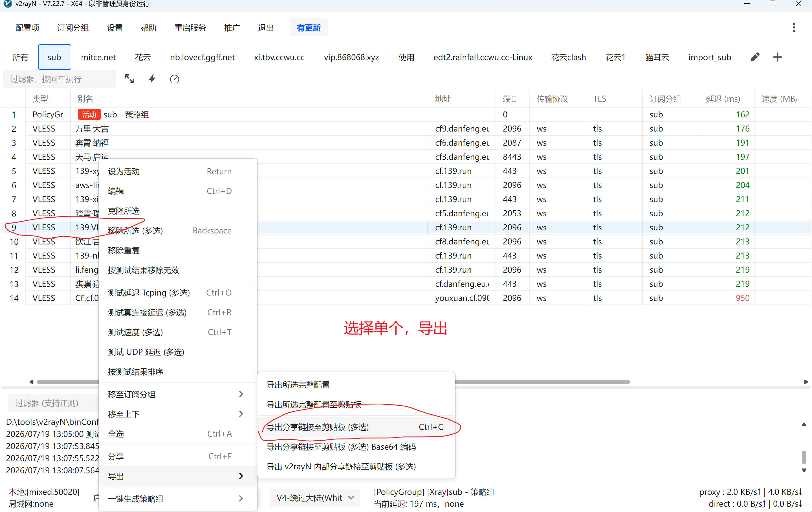Choose 测试真连接延迟 (多选) menu entry
812x512 pixels.
(178, 312)
